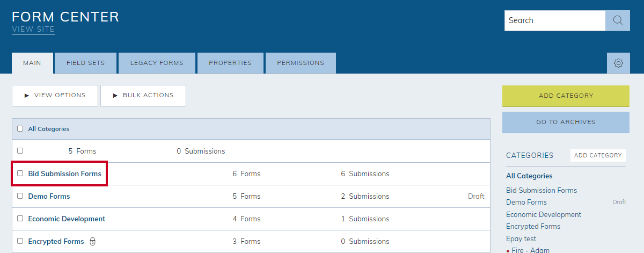Check the unnamed category row with 5 Forms
The image size is (644, 253).
point(20,151)
